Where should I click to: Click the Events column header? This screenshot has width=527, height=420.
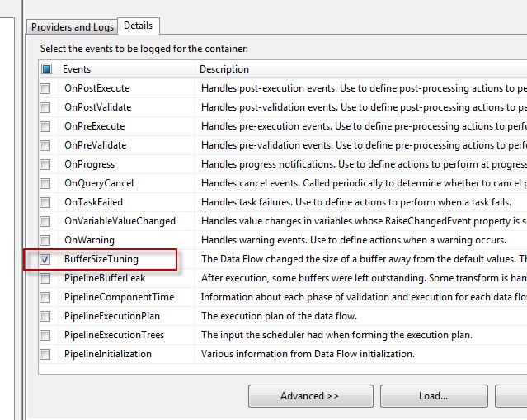(126, 69)
